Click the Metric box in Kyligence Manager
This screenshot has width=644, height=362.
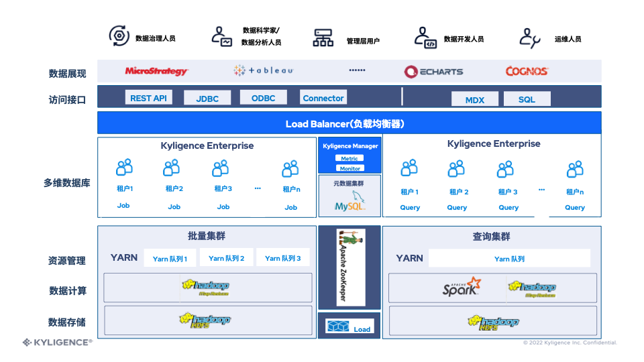click(350, 158)
